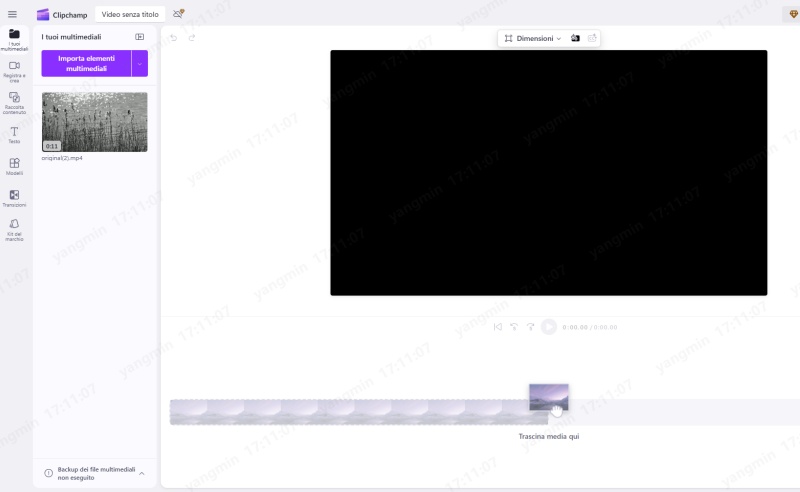Click the timecode 0:00.00 / 0:00.00
The image size is (800, 492).
(590, 327)
